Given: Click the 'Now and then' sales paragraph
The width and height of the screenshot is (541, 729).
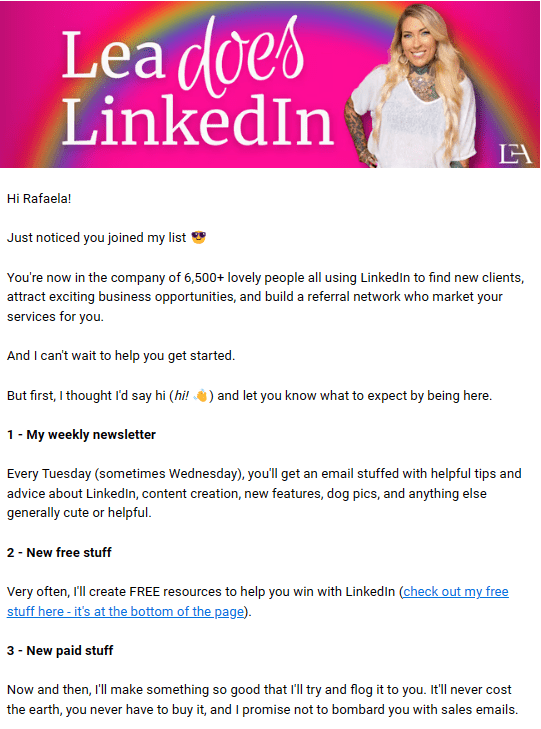Looking at the screenshot, I should click(263, 700).
